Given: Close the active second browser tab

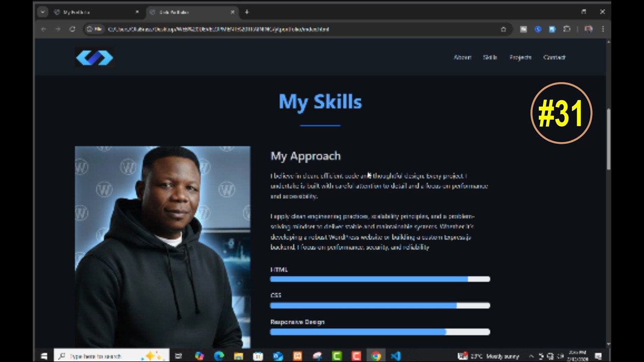Looking at the screenshot, I should pyautogui.click(x=232, y=12).
